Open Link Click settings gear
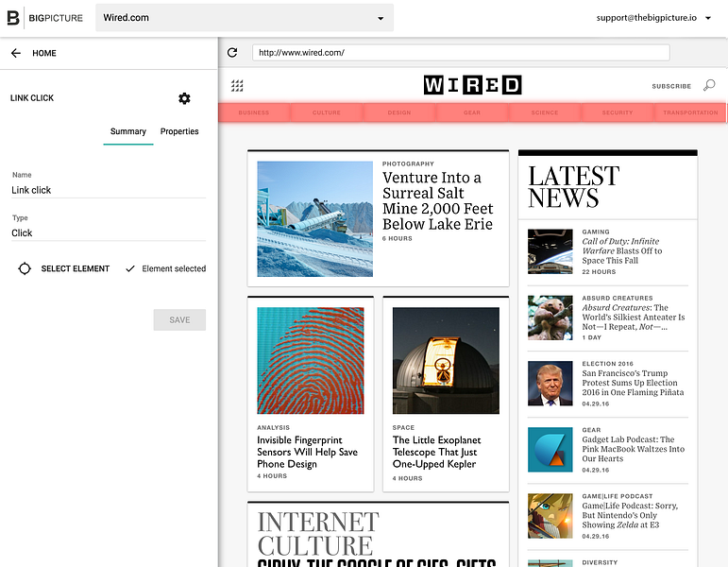Image resolution: width=728 pixels, height=567 pixels. coord(184,98)
